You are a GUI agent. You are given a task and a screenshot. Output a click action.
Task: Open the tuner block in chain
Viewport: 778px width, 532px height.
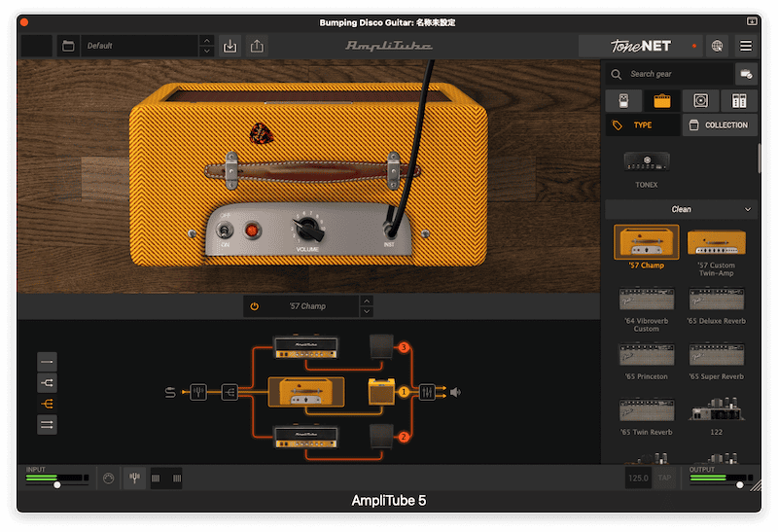click(198, 393)
